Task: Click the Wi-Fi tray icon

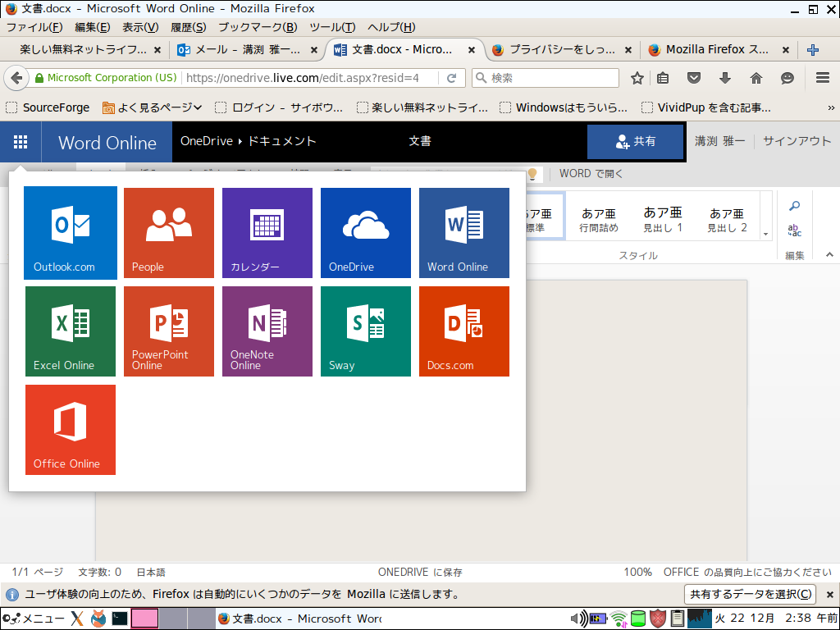Action: coord(619,619)
